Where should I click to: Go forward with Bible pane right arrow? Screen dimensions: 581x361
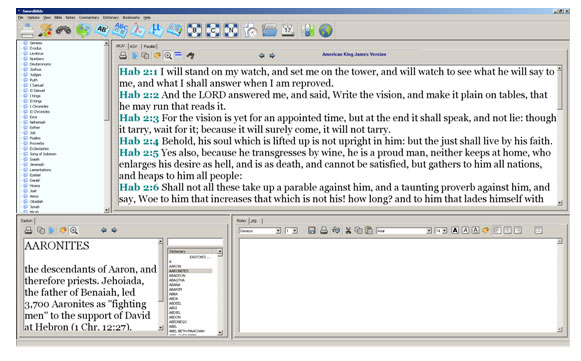pyautogui.click(x=272, y=56)
